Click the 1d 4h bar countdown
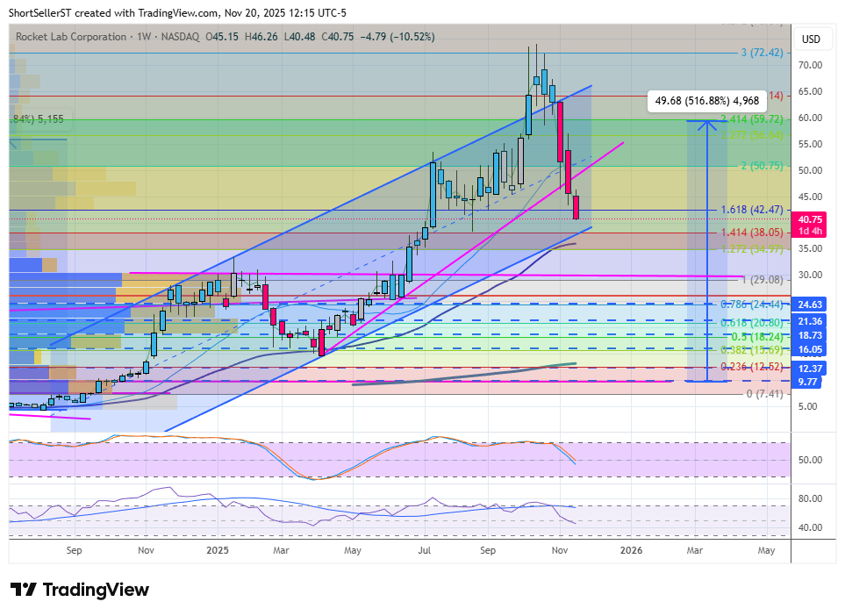This screenshot has height=616, width=845. [810, 231]
